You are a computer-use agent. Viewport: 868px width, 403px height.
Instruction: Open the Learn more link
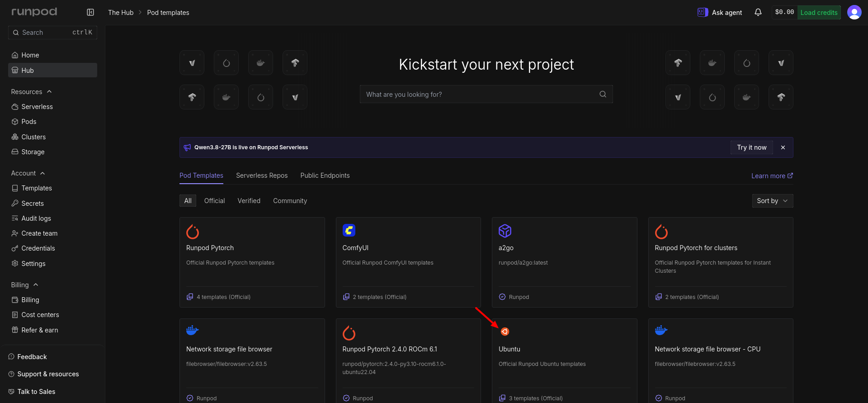[x=772, y=176]
